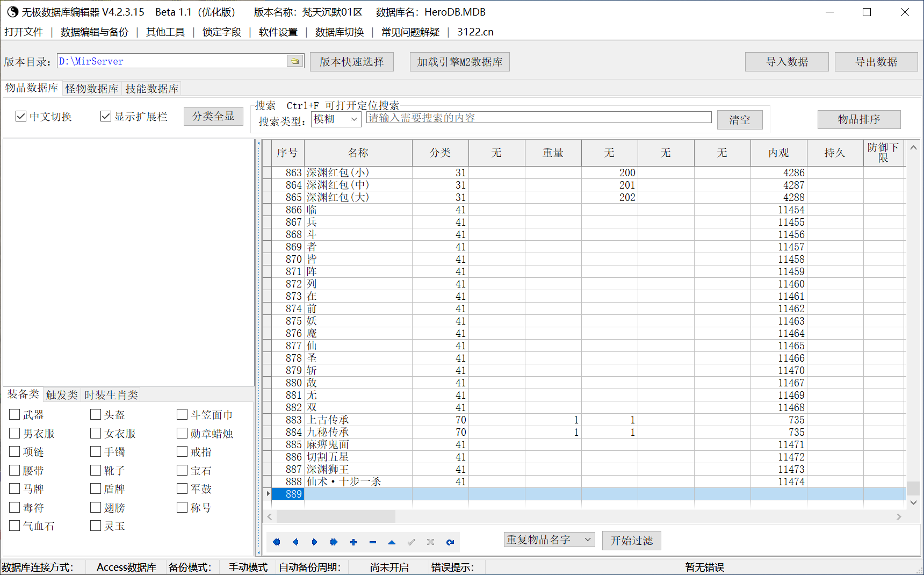This screenshot has width=924, height=575.
Task: Click the 开始过滤 button
Action: (632, 541)
